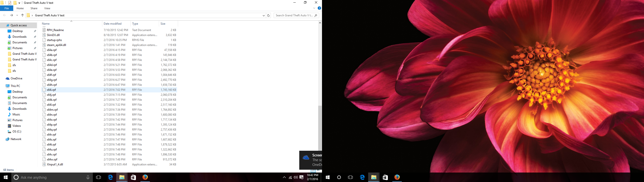Switch to the View ribbon tab
The width and height of the screenshot is (644, 182).
[47, 8]
